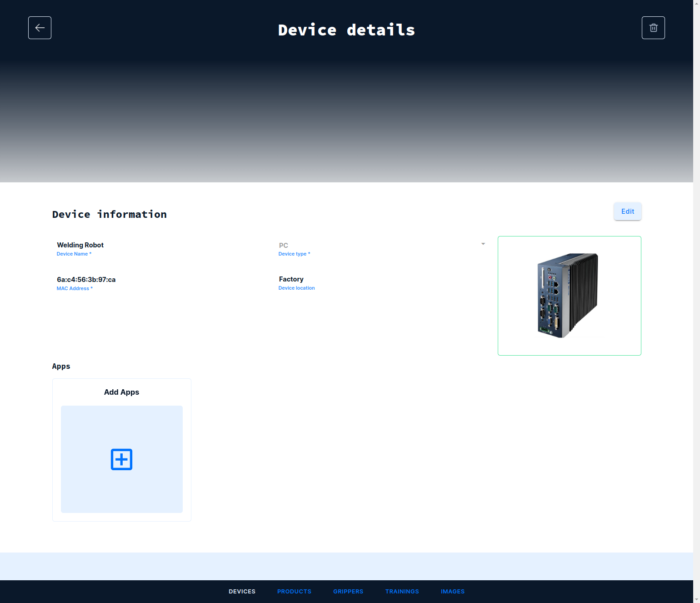
Task: Click the back arrow icon
Action: [x=40, y=28]
